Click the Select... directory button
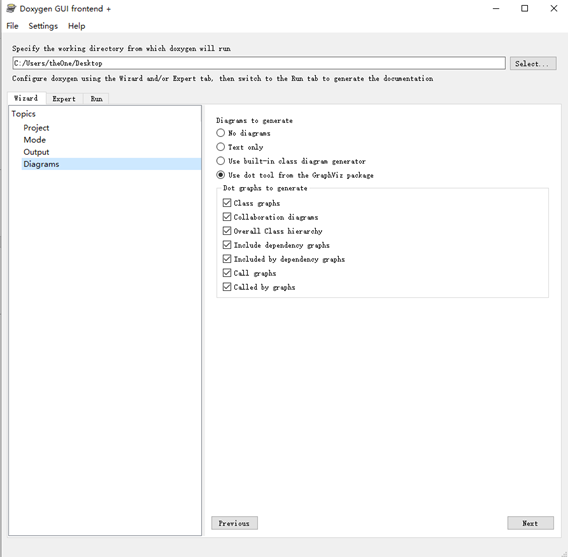The image size is (568, 557). (x=533, y=63)
